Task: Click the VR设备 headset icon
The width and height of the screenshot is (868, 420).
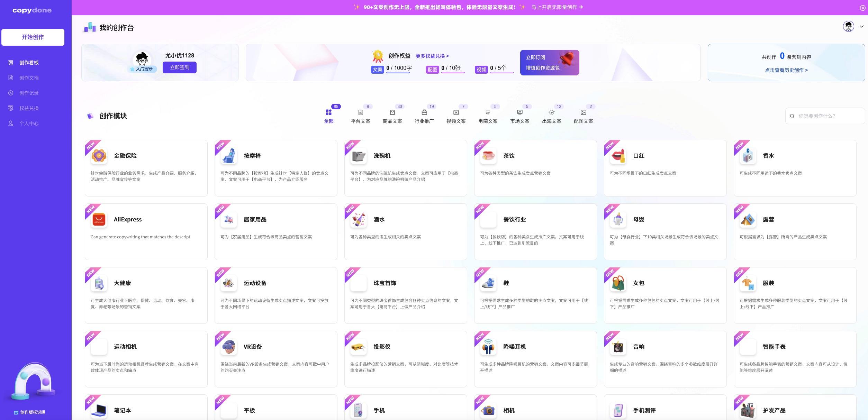Action: click(229, 347)
